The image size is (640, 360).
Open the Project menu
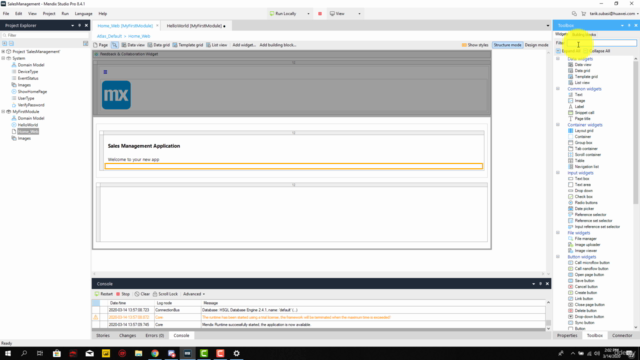point(49,13)
